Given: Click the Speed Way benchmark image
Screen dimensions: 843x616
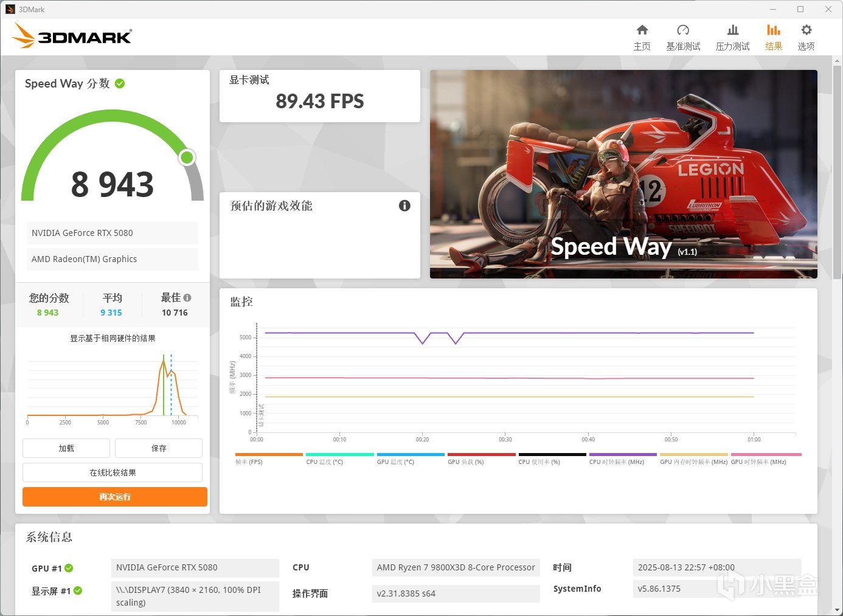Looking at the screenshot, I should pyautogui.click(x=623, y=174).
